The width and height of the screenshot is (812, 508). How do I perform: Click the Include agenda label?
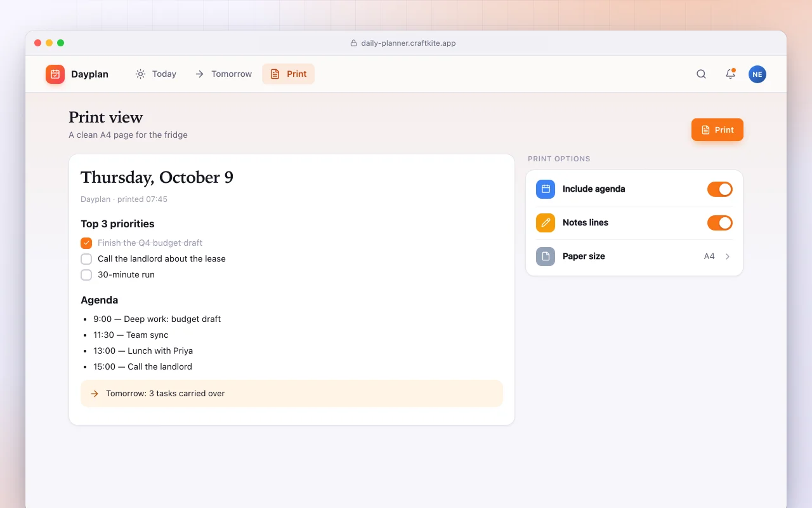(594, 189)
